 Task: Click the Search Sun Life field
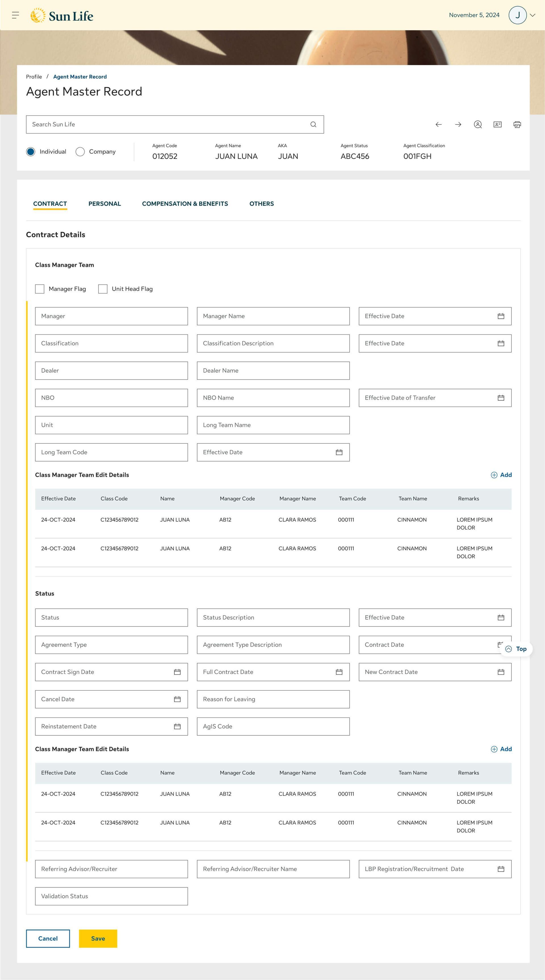167,124
